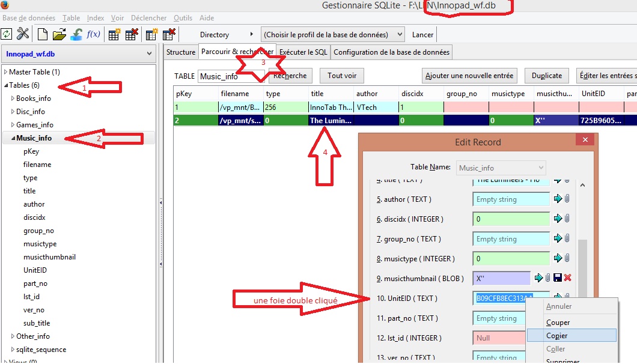
Task: Click the open database folder icon
Action: [59, 34]
